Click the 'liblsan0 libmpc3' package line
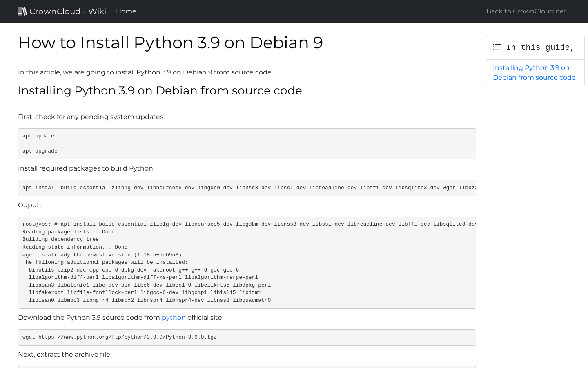 pos(150,300)
